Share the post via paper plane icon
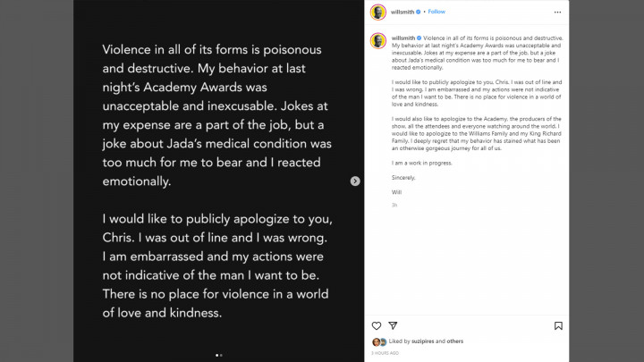The height and width of the screenshot is (362, 644). [393, 326]
